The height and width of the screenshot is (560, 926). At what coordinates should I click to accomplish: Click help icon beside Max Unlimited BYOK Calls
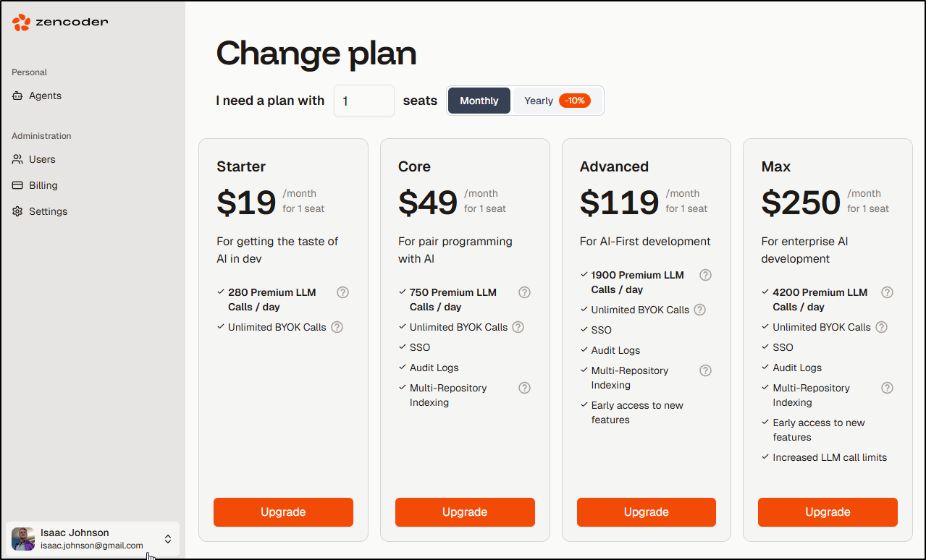coord(881,327)
